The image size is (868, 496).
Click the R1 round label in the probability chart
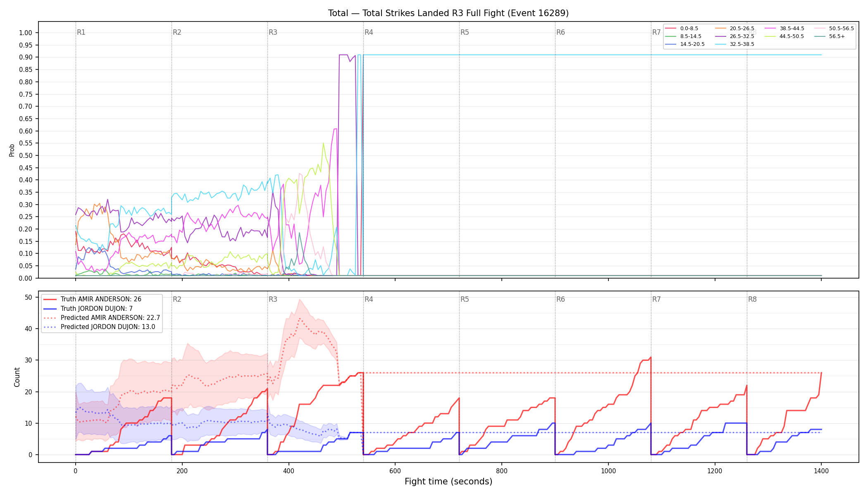(x=81, y=32)
